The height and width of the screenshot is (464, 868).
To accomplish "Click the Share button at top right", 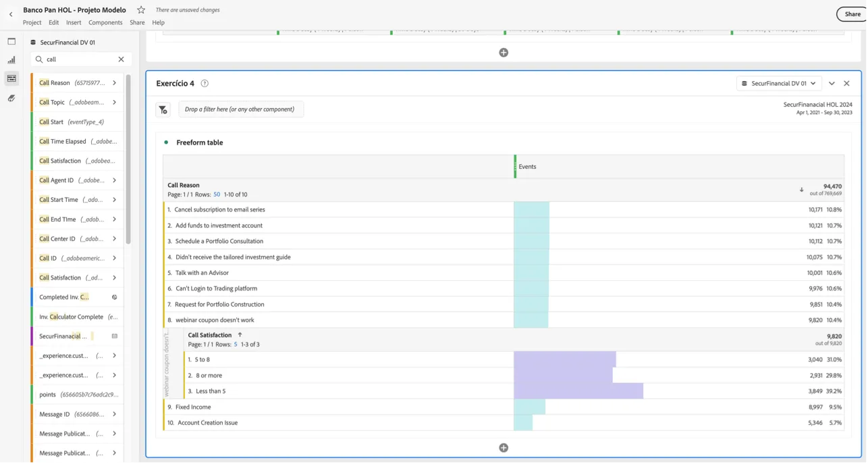I will point(852,14).
